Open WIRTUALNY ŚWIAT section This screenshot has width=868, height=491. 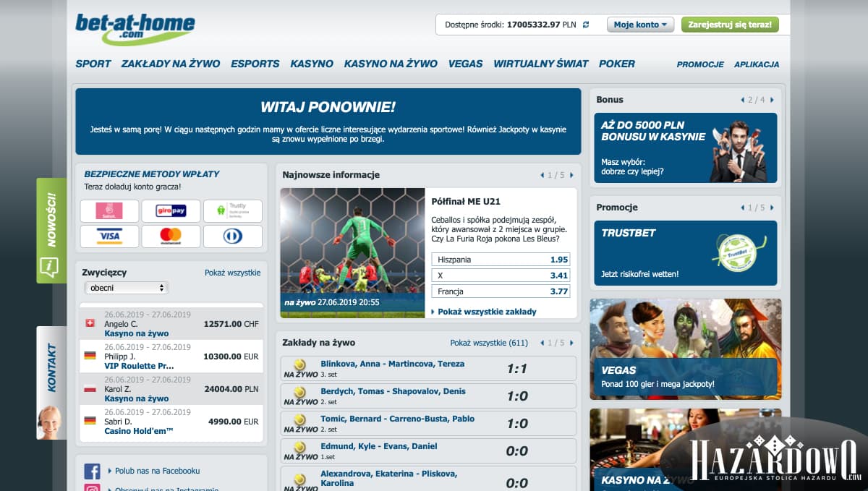click(541, 64)
